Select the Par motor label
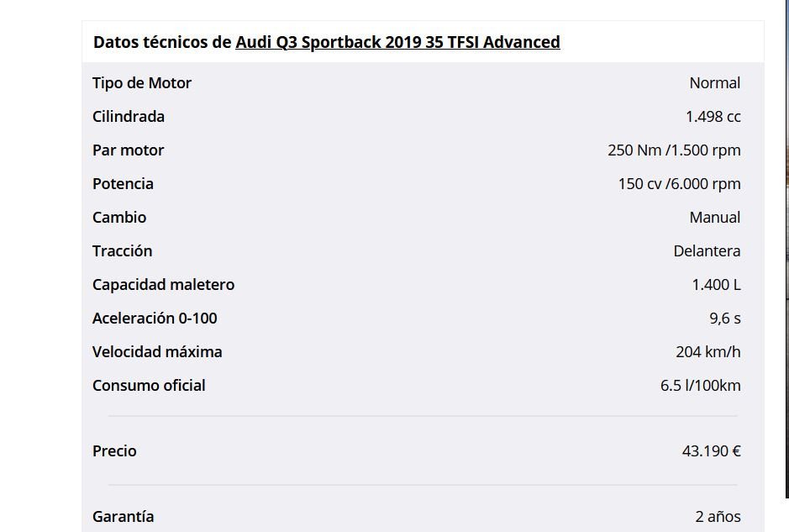The width and height of the screenshot is (789, 532). point(129,150)
